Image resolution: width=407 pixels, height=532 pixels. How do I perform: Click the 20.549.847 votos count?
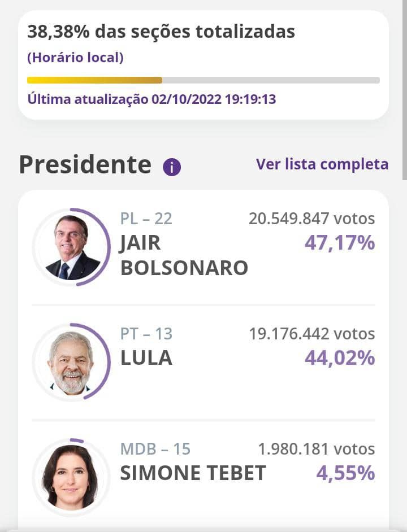point(311,219)
